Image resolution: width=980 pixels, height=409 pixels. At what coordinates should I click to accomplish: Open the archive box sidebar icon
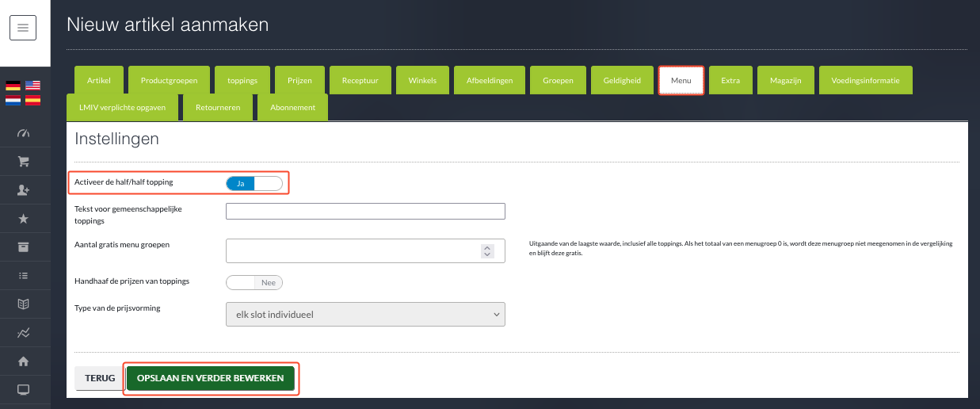(23, 247)
